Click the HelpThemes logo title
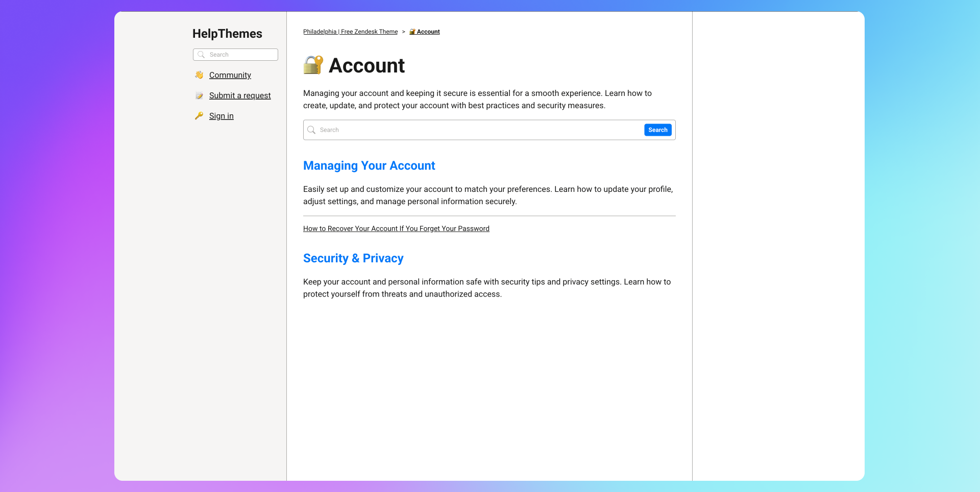 point(227,34)
